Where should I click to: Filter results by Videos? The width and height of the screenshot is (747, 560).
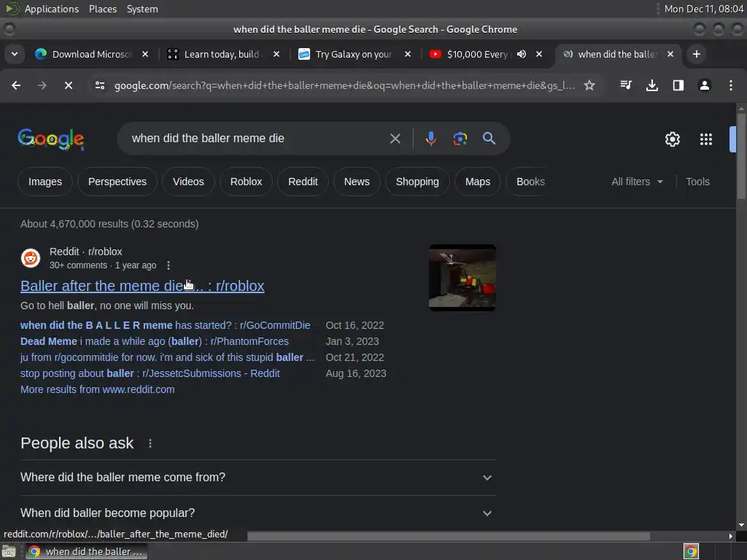tap(188, 182)
